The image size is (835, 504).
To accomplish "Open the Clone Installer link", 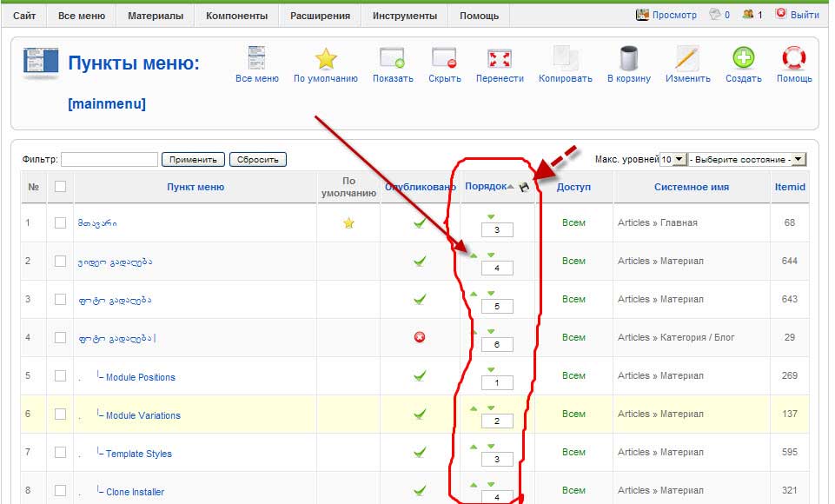I will pos(136,493).
